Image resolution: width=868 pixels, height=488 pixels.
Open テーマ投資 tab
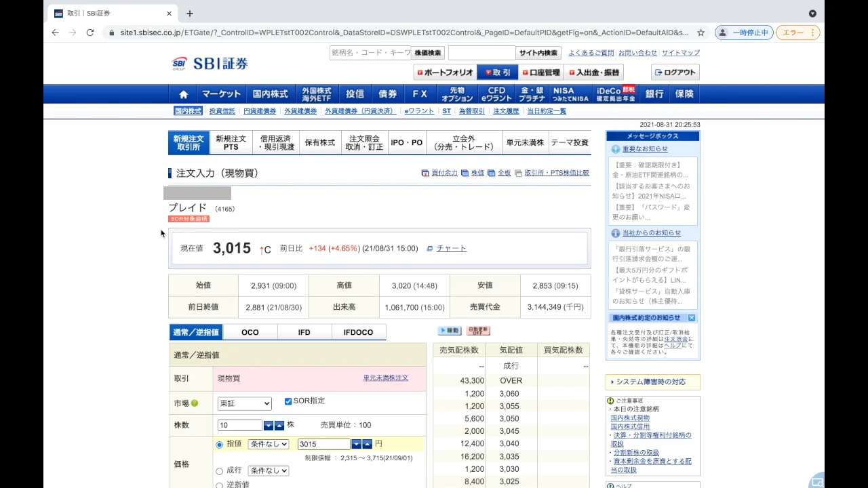570,143
